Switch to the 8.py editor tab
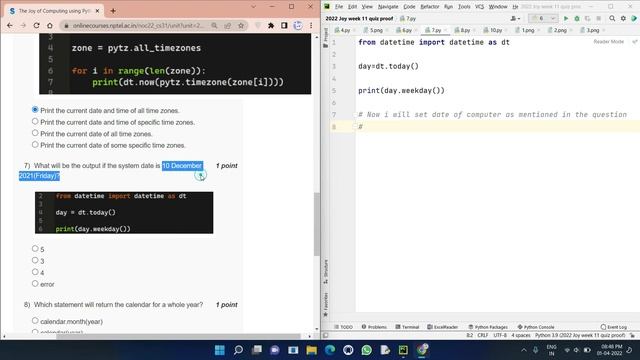 click(x=464, y=30)
